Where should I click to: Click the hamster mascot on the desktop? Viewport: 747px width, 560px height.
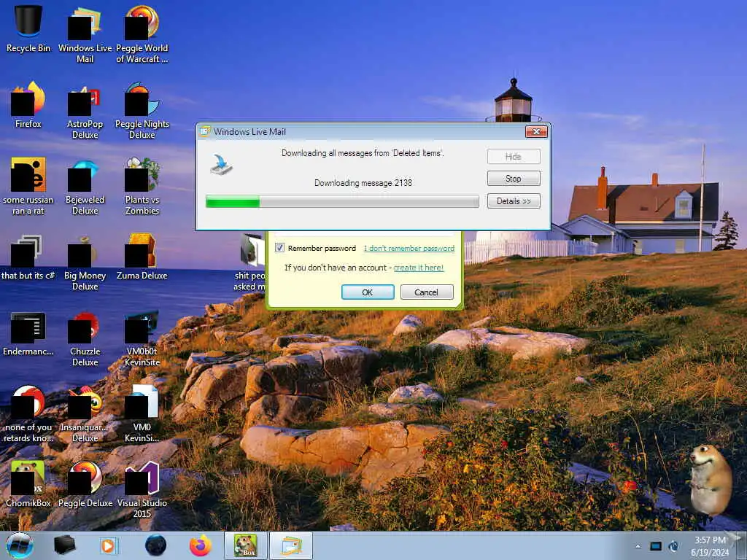(710, 478)
